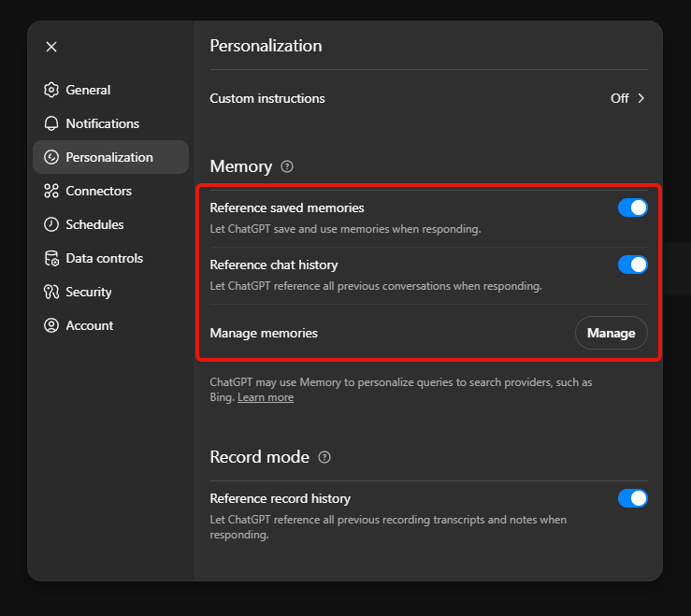Viewport: 691px width, 616px height.
Task: Click the Data controls database icon
Action: tap(50, 258)
